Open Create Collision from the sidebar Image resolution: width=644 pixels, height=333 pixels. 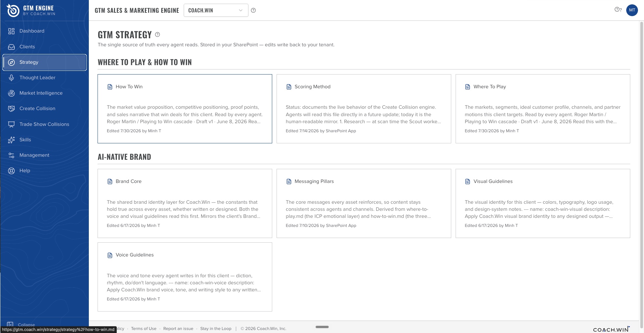[45, 109]
